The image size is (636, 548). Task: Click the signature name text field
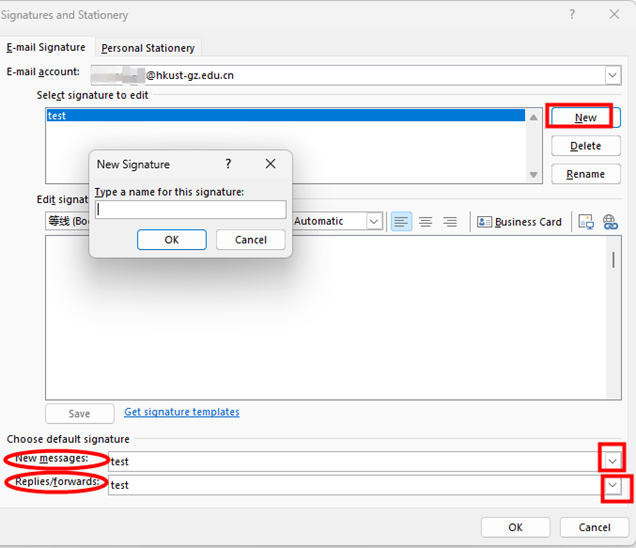pos(190,210)
